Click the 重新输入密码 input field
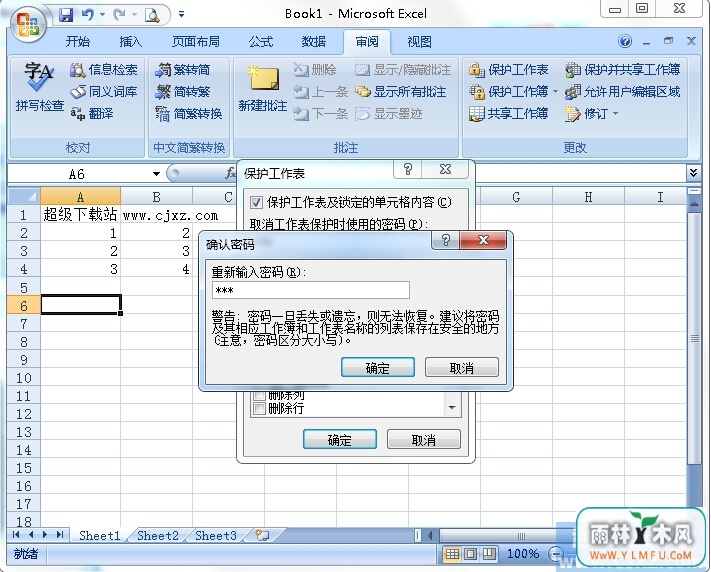Image resolution: width=711 pixels, height=572 pixels. click(311, 290)
